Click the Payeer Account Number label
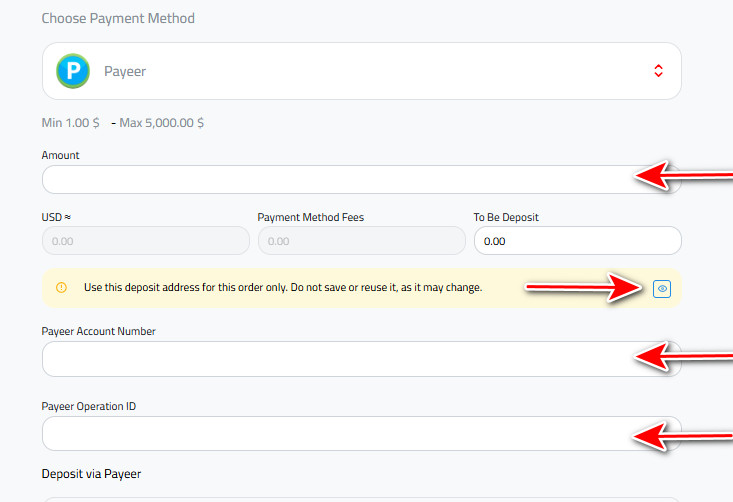Screen dimensions: 733x502 pyautogui.click(x=99, y=331)
